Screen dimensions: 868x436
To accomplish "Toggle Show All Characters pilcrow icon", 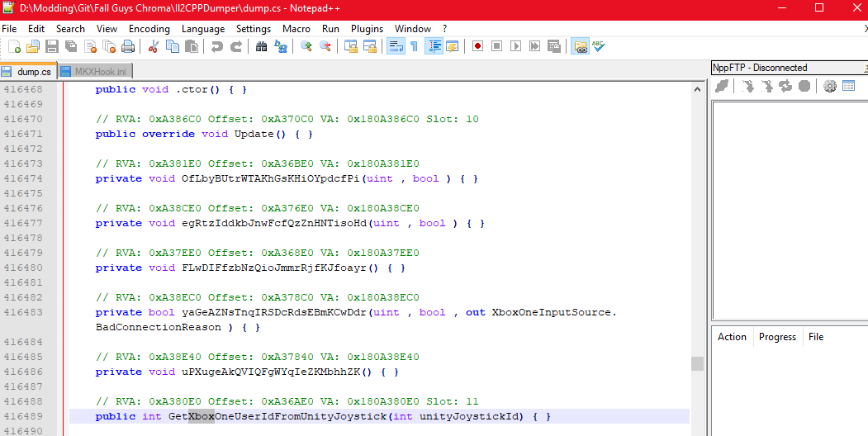I will tap(414, 47).
